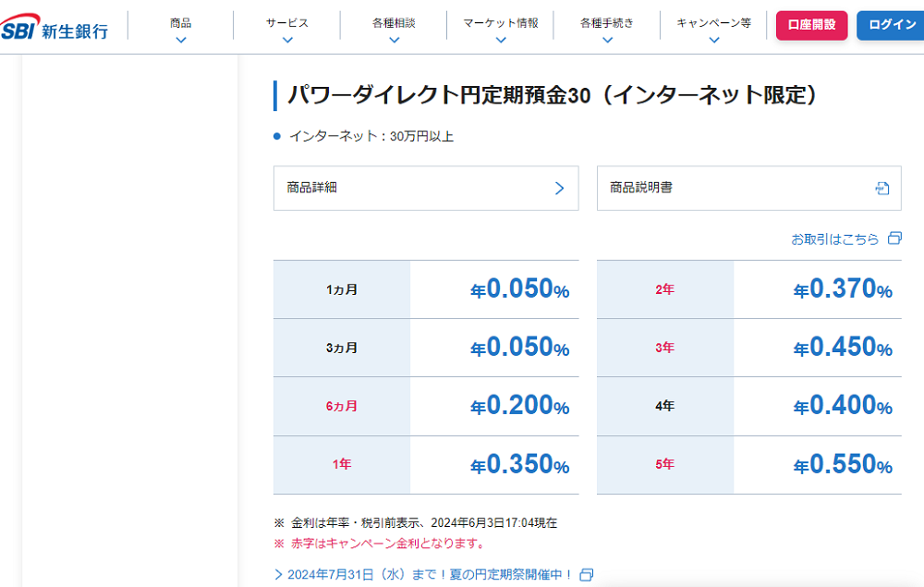
Task: Click the 年0.370% rate value
Action: click(x=843, y=288)
